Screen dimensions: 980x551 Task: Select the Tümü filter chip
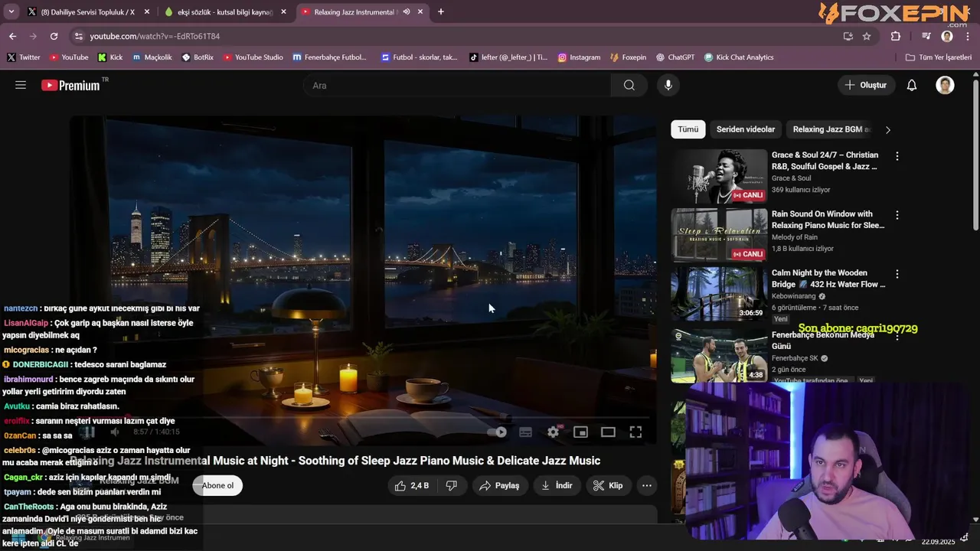coord(688,129)
